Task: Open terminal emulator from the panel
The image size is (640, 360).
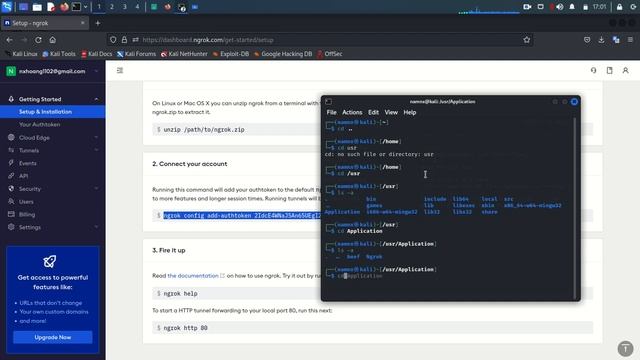Action: click(x=76, y=7)
